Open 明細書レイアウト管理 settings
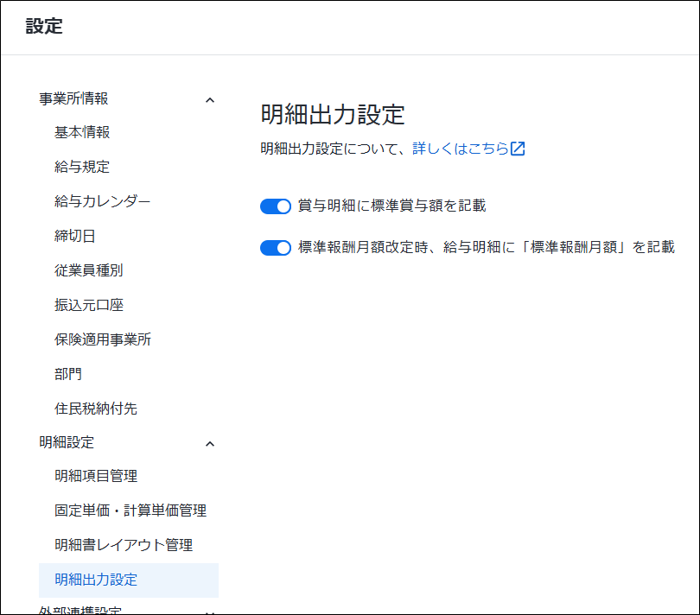The image size is (700, 615). pos(124,545)
